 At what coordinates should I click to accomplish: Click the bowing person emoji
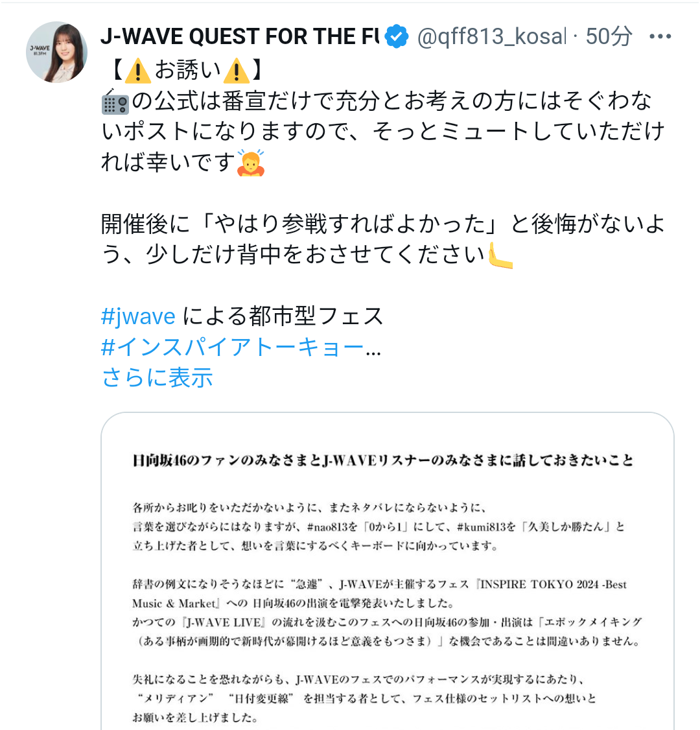point(251,163)
